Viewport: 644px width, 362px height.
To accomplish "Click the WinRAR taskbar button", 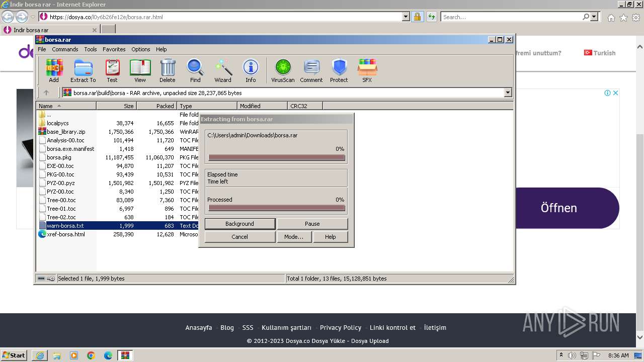I will click(125, 355).
